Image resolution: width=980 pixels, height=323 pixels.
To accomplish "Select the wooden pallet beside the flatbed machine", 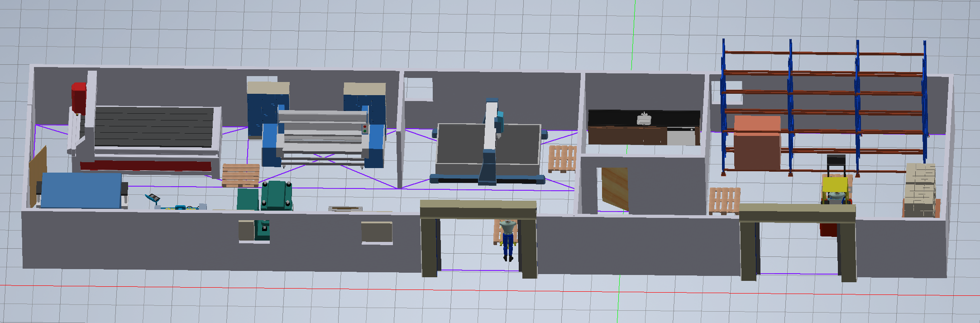I will pos(240,176).
